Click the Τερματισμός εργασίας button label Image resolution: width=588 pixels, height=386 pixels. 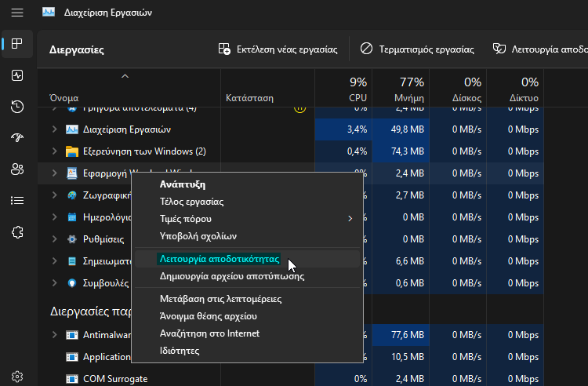pyautogui.click(x=426, y=49)
